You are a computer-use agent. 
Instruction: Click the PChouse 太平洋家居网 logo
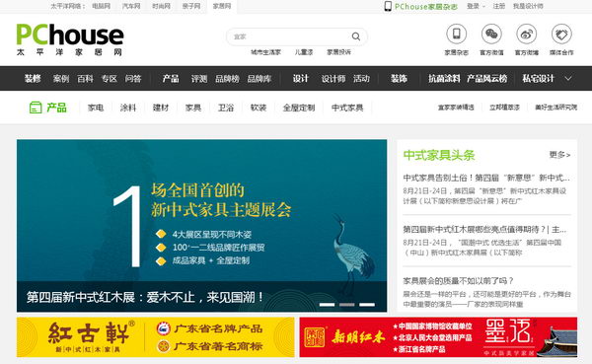(70, 39)
